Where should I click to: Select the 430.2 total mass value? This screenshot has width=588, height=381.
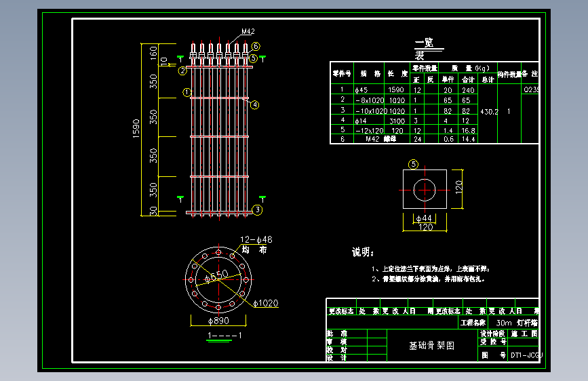click(x=490, y=112)
